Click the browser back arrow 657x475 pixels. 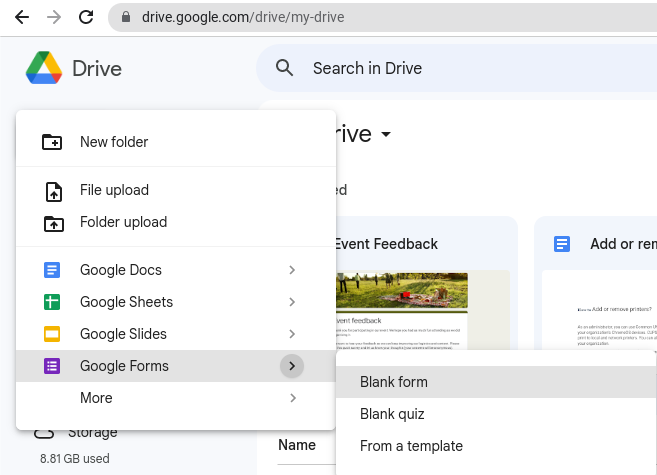(21, 17)
